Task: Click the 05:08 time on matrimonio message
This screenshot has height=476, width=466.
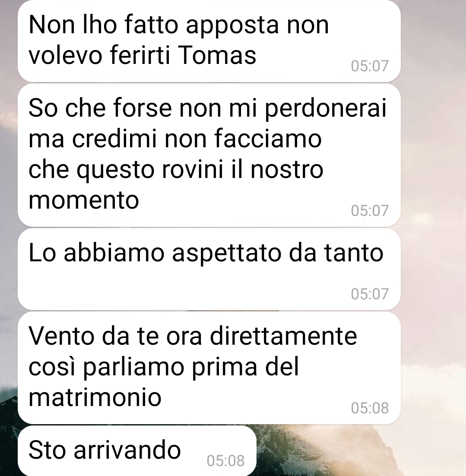Action: pyautogui.click(x=369, y=408)
